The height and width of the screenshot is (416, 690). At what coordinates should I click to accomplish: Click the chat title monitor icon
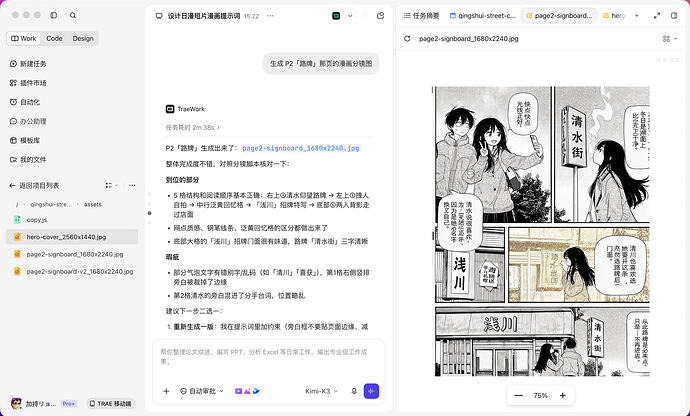click(159, 16)
